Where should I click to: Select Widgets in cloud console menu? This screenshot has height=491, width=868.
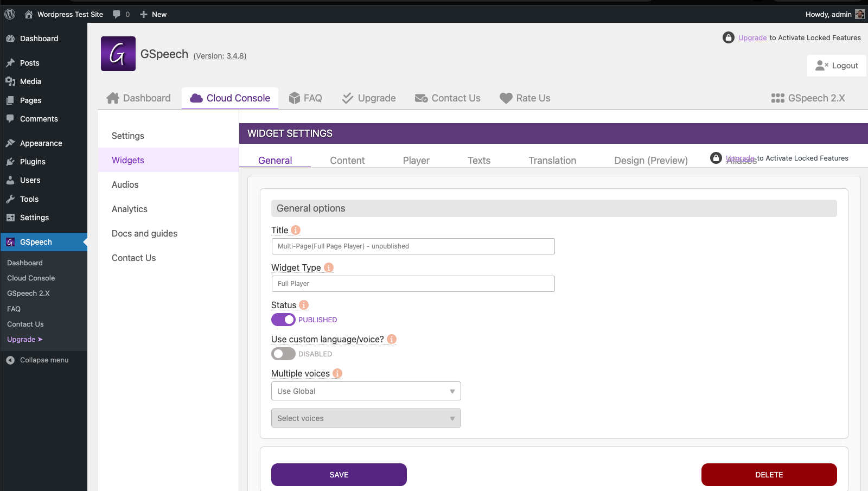point(168,160)
